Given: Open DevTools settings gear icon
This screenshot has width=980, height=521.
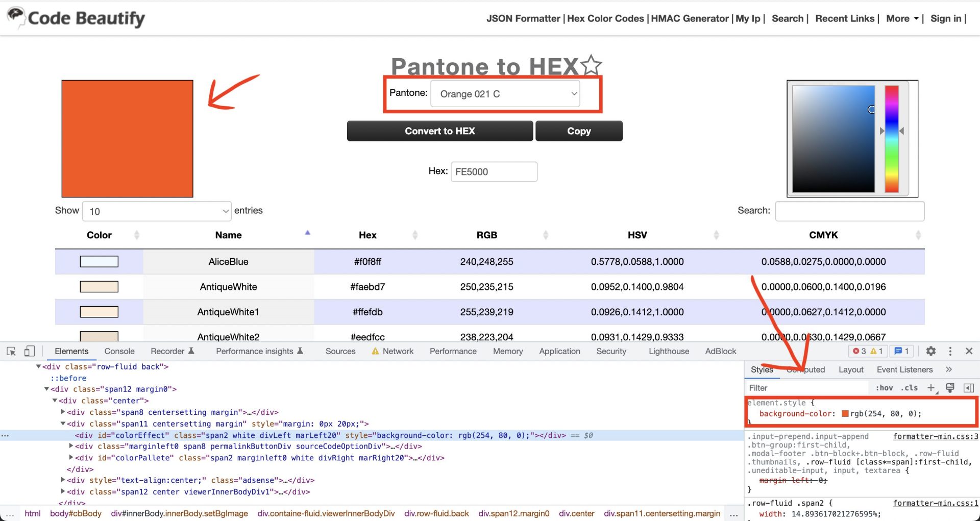Looking at the screenshot, I should tap(931, 351).
